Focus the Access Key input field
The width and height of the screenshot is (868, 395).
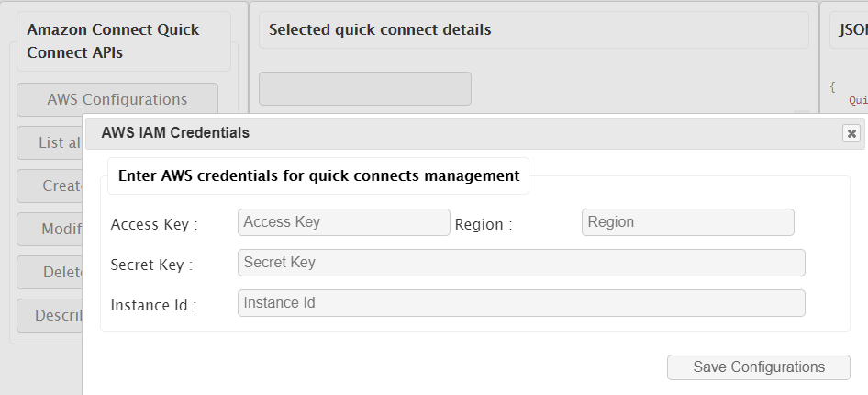point(344,222)
